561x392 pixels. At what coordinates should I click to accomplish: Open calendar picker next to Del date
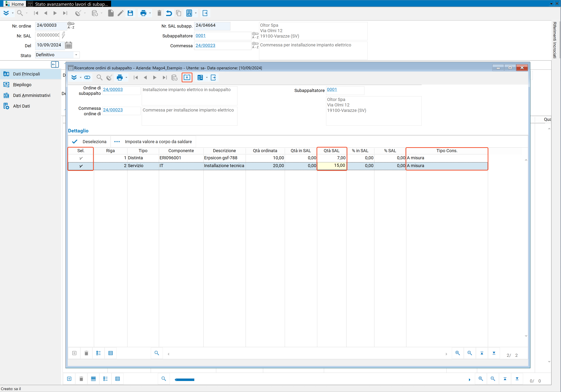coord(69,45)
